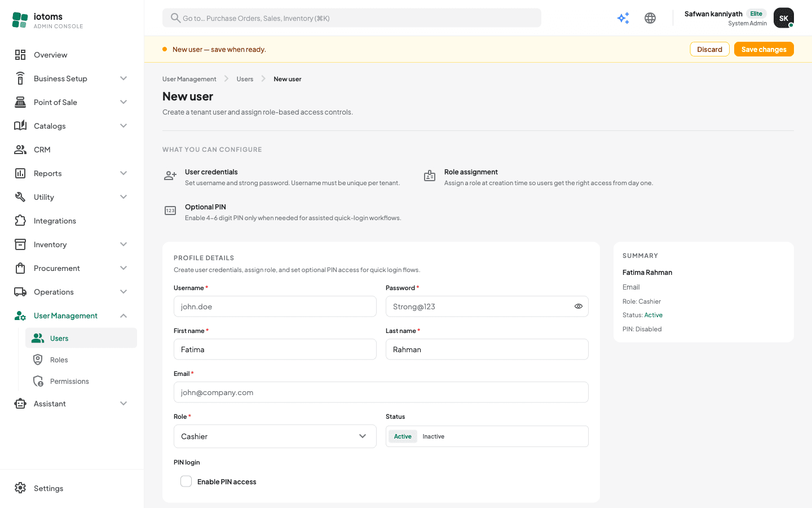Open the Integrations menu item
This screenshot has width=812, height=508.
tap(72, 221)
